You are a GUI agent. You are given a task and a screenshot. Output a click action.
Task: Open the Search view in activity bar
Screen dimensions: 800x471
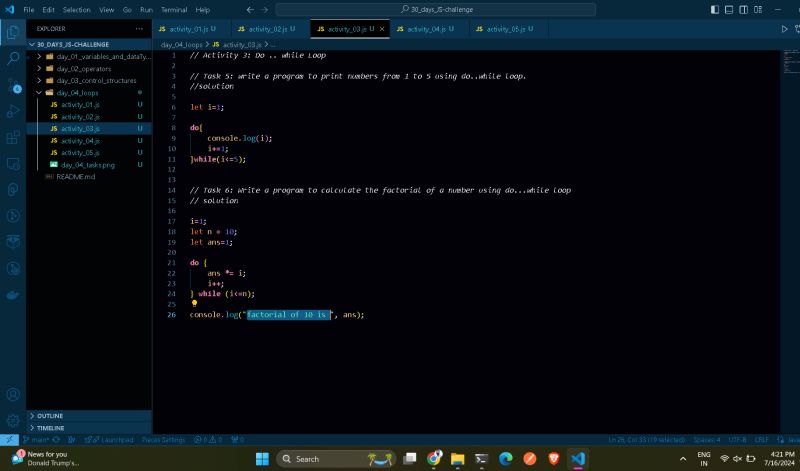click(13, 58)
